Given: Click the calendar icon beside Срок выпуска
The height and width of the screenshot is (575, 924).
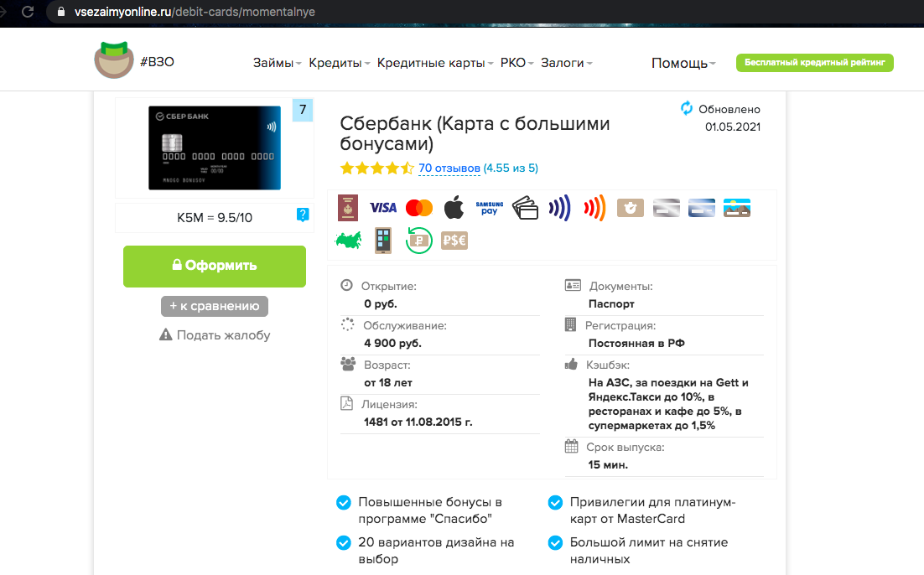Looking at the screenshot, I should click(x=572, y=446).
